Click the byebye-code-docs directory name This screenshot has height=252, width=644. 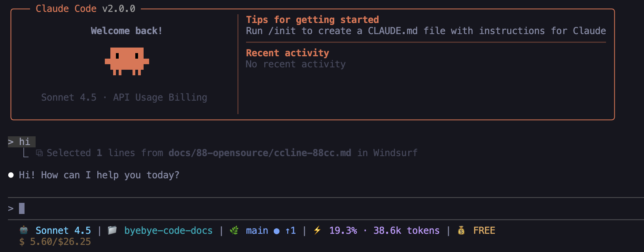(168, 231)
